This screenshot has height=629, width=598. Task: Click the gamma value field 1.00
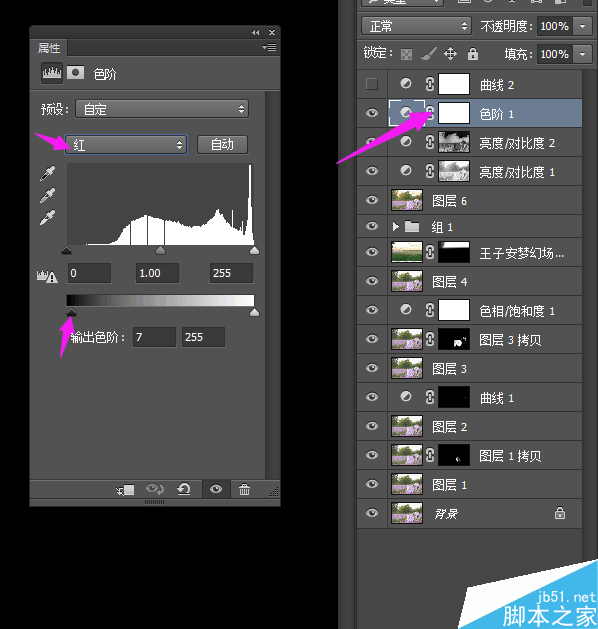[157, 273]
